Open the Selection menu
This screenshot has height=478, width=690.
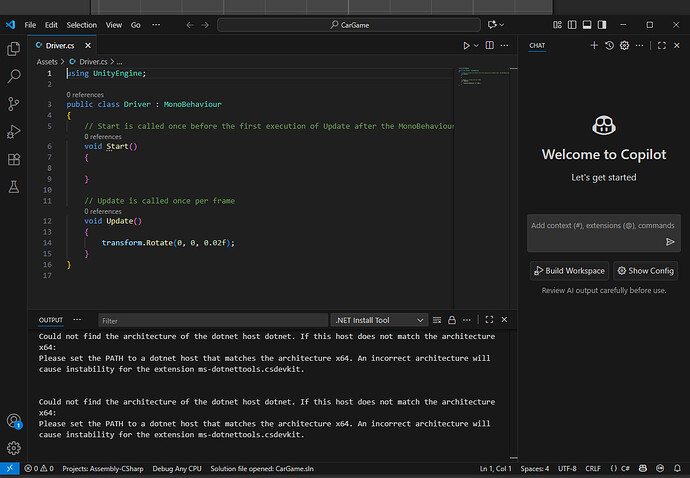point(82,24)
